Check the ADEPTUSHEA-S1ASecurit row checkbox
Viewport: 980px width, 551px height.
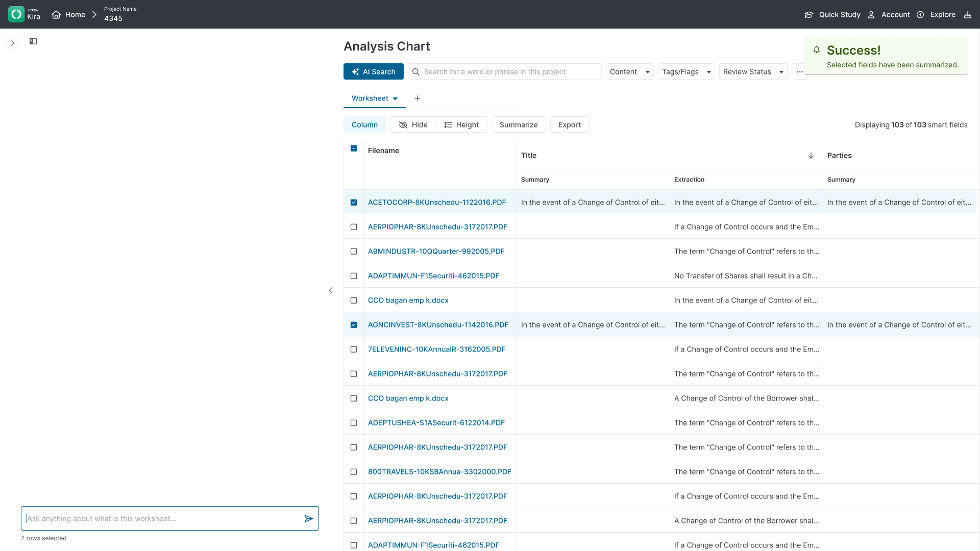coord(354,423)
